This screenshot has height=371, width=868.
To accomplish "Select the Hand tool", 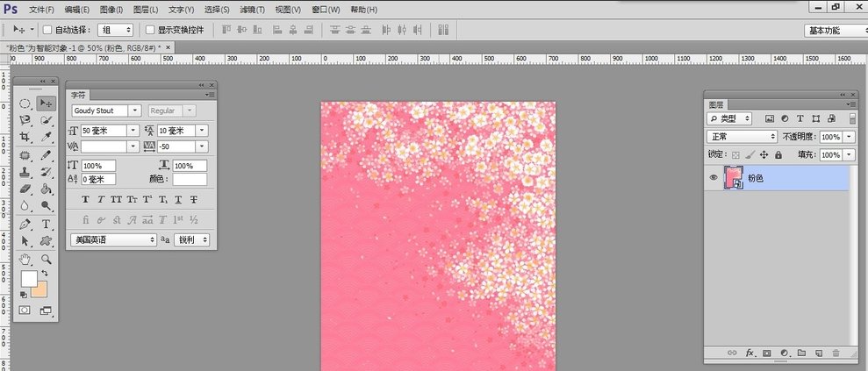I will click(25, 259).
